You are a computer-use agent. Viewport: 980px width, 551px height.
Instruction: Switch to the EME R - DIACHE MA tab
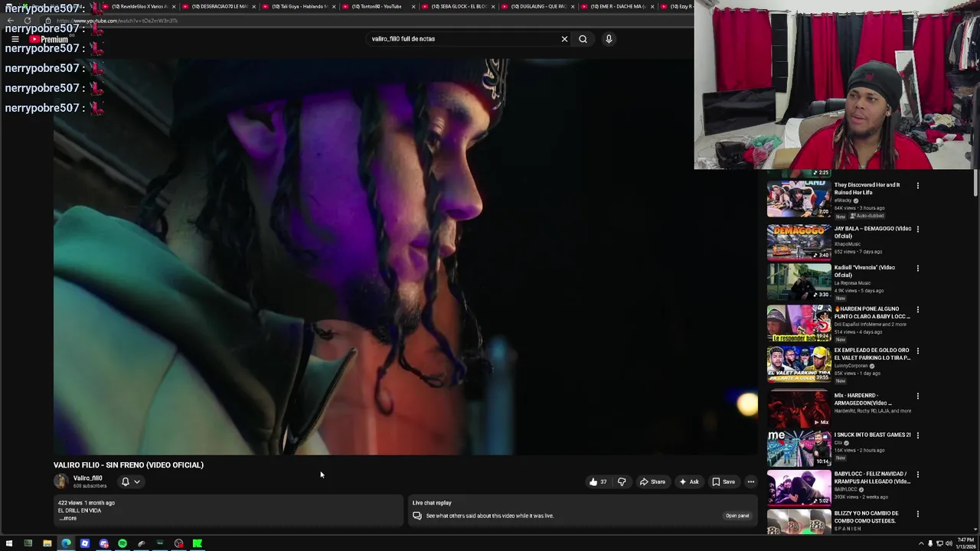(619, 6)
